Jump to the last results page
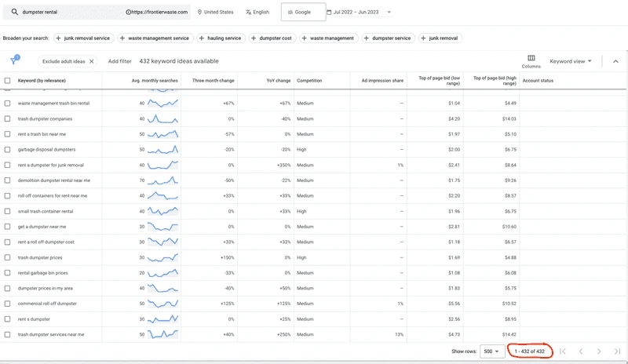The image size is (628, 364). point(618,351)
